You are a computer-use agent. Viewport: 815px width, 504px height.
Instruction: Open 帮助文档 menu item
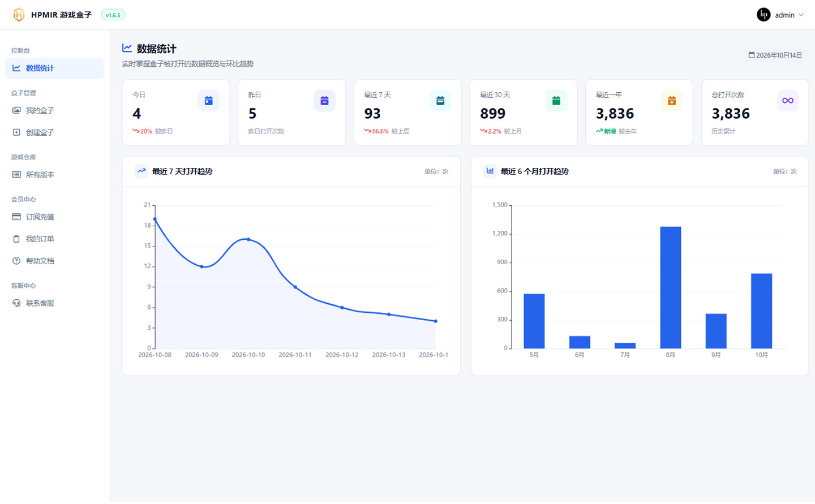click(54, 261)
